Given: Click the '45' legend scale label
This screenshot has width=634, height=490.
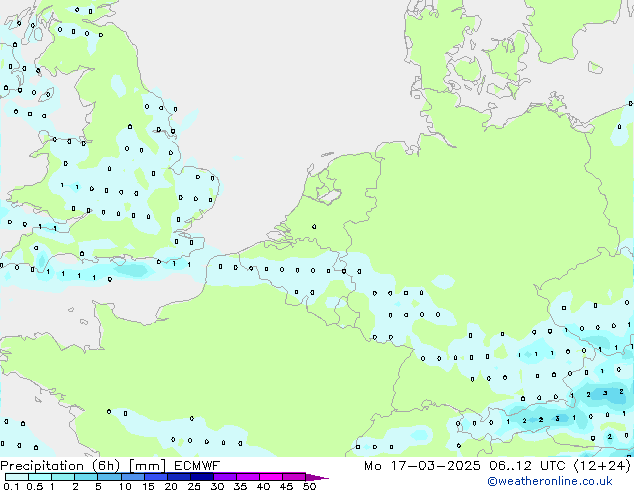Looking at the screenshot, I should tap(286, 486).
